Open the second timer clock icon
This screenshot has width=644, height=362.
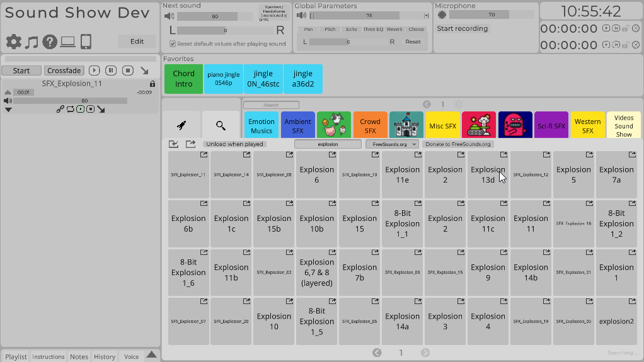tap(636, 45)
